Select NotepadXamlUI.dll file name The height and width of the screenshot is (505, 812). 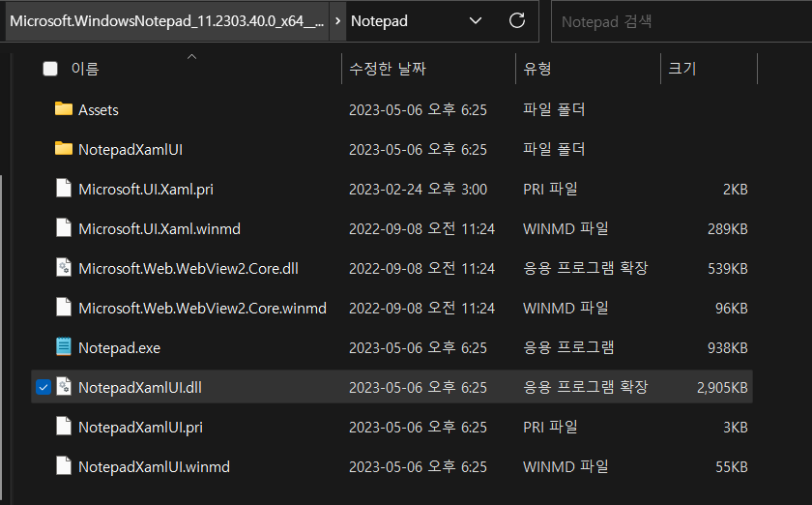coord(140,387)
